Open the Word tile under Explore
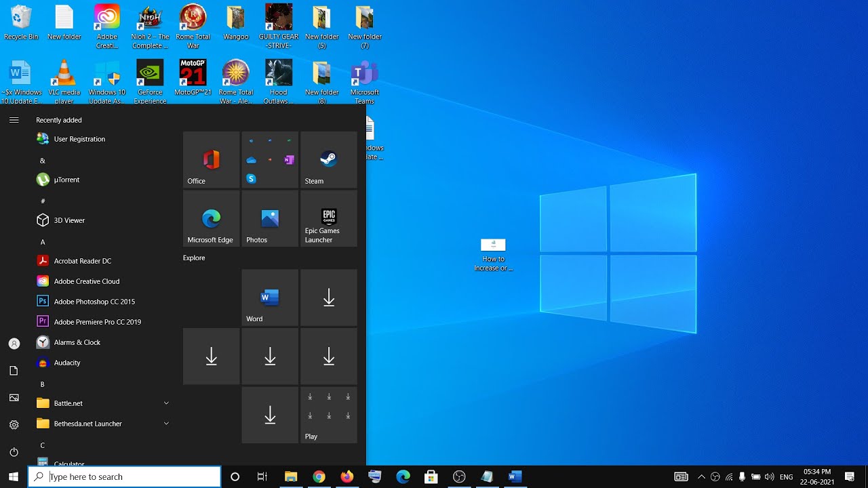Viewport: 868px width, 488px height. [270, 298]
